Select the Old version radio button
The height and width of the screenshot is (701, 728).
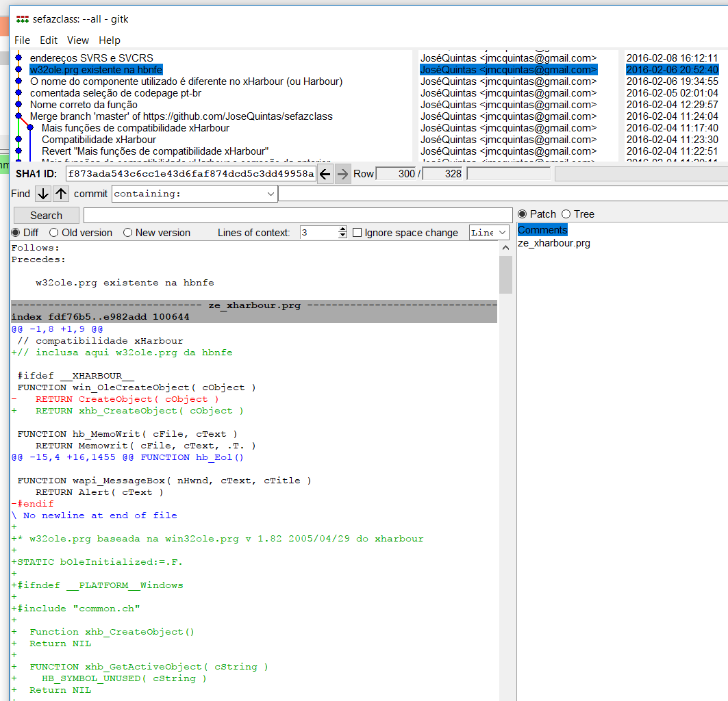pyautogui.click(x=55, y=233)
